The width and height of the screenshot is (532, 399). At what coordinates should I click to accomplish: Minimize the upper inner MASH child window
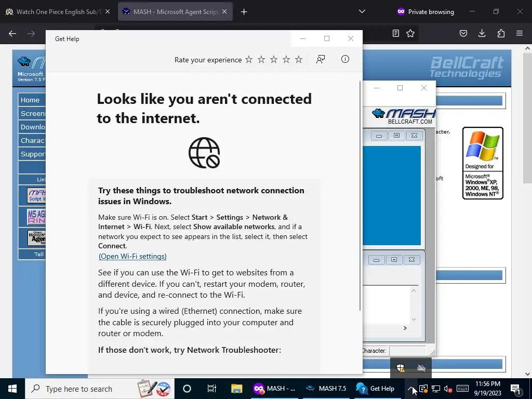pyautogui.click(x=379, y=136)
